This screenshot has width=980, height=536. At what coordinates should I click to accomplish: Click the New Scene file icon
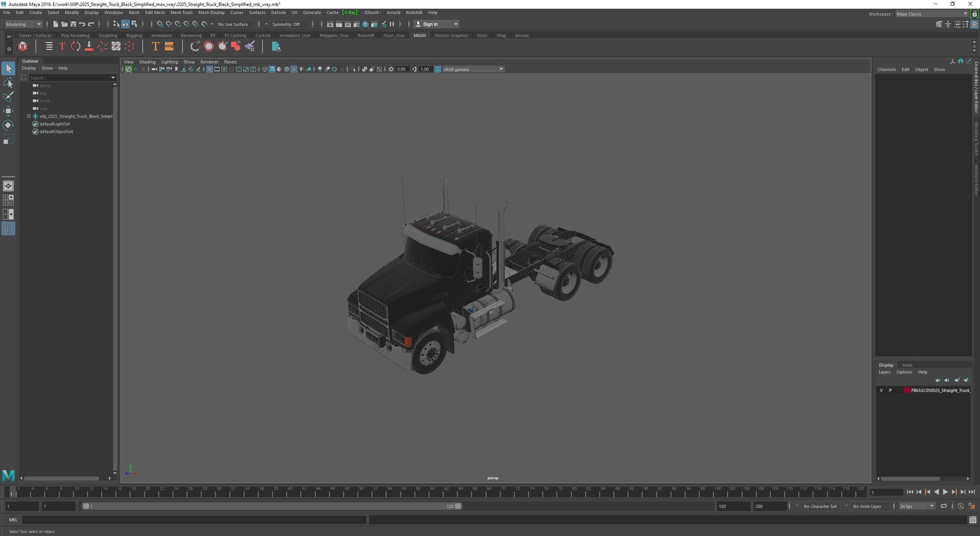[55, 24]
